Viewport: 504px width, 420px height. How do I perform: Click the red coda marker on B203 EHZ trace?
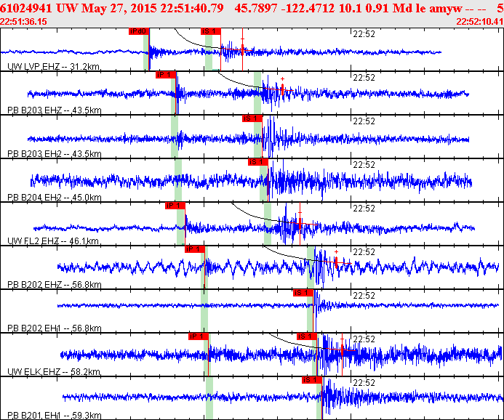pos(282,89)
